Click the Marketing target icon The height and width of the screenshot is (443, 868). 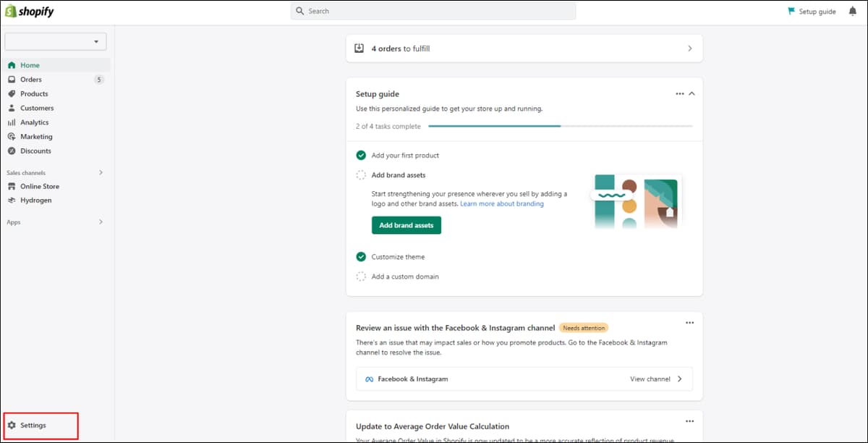pos(12,137)
